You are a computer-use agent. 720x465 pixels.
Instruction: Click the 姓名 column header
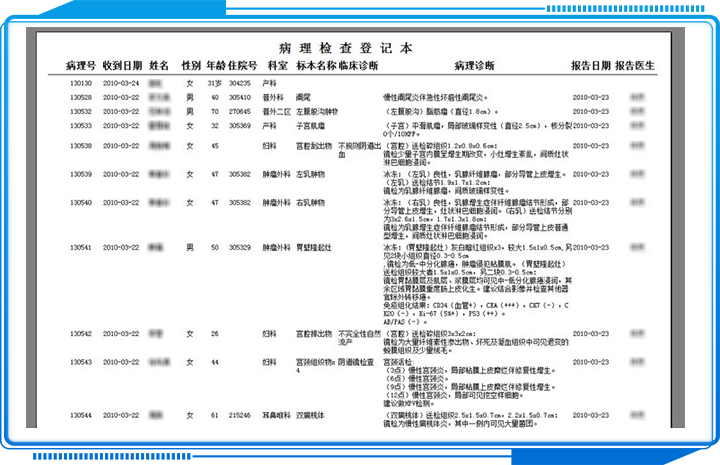(x=159, y=65)
